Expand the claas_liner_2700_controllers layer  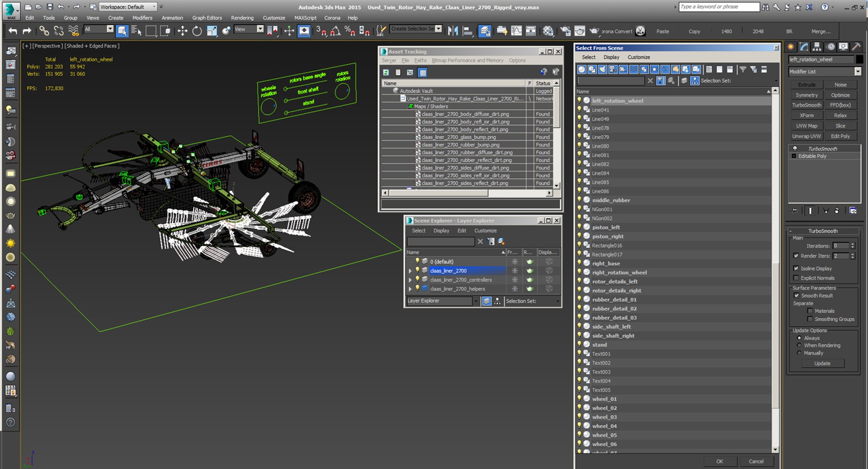click(x=410, y=280)
